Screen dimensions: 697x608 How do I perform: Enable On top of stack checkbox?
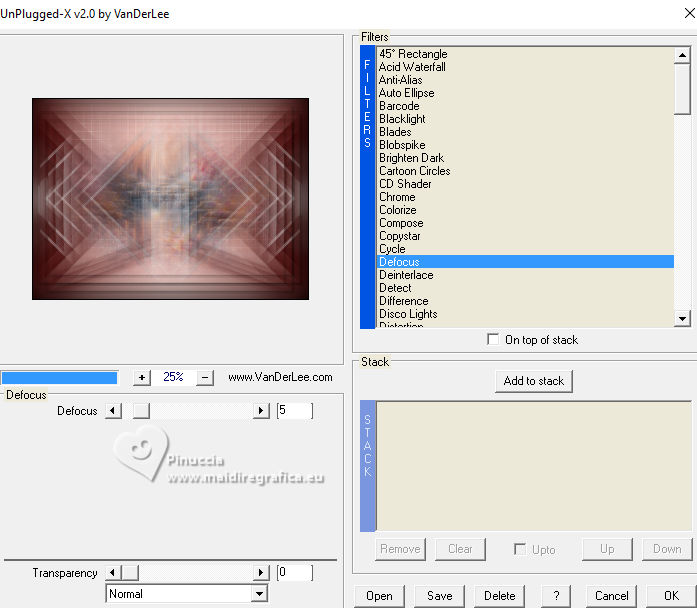[x=493, y=340]
